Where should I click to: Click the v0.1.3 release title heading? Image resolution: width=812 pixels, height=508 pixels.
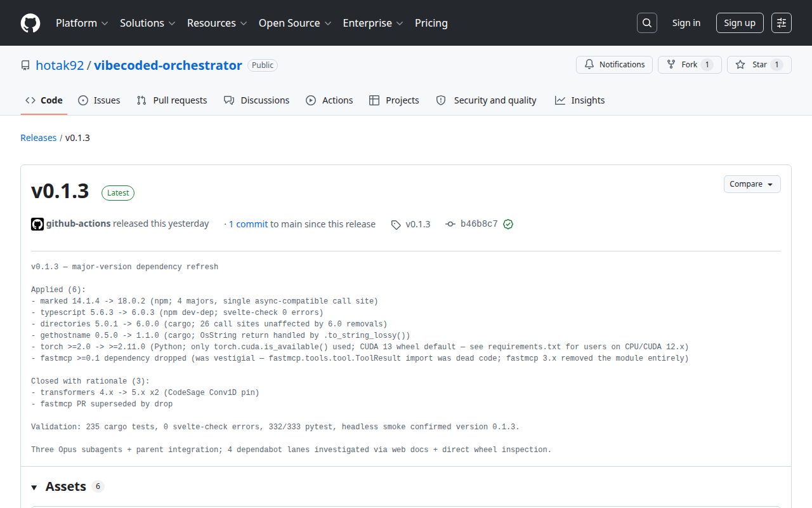click(60, 191)
